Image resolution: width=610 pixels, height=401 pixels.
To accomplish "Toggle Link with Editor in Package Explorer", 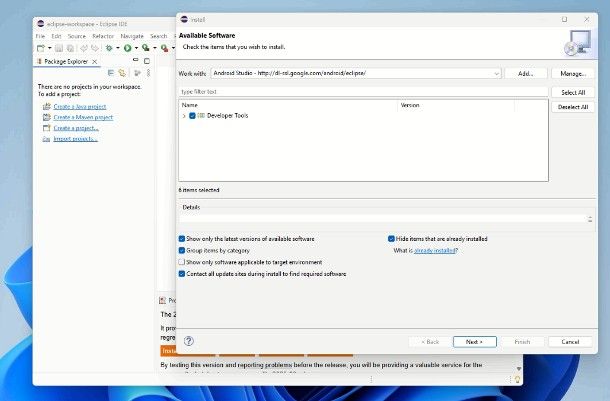I will (122, 73).
